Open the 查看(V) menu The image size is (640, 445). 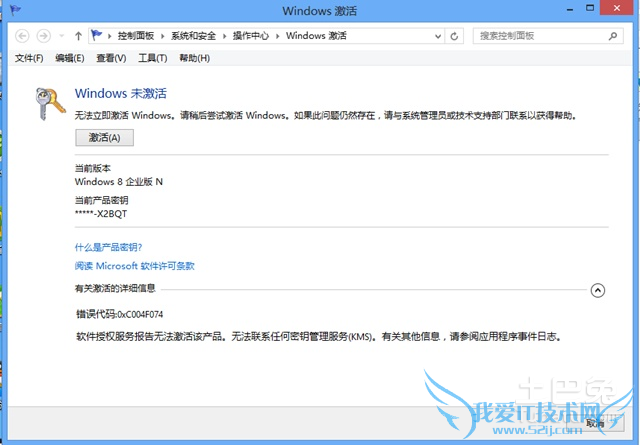pyautogui.click(x=111, y=58)
